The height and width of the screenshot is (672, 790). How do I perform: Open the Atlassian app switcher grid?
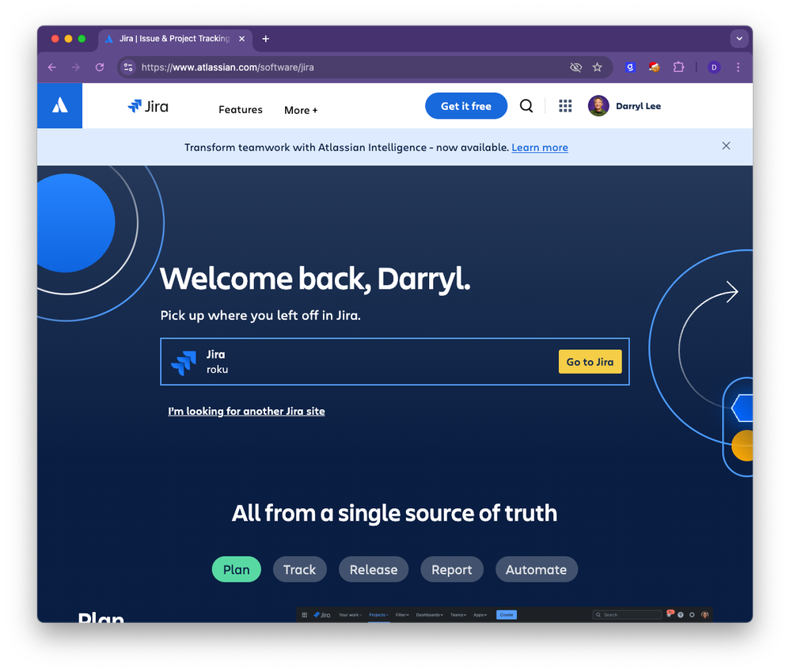pyautogui.click(x=565, y=106)
